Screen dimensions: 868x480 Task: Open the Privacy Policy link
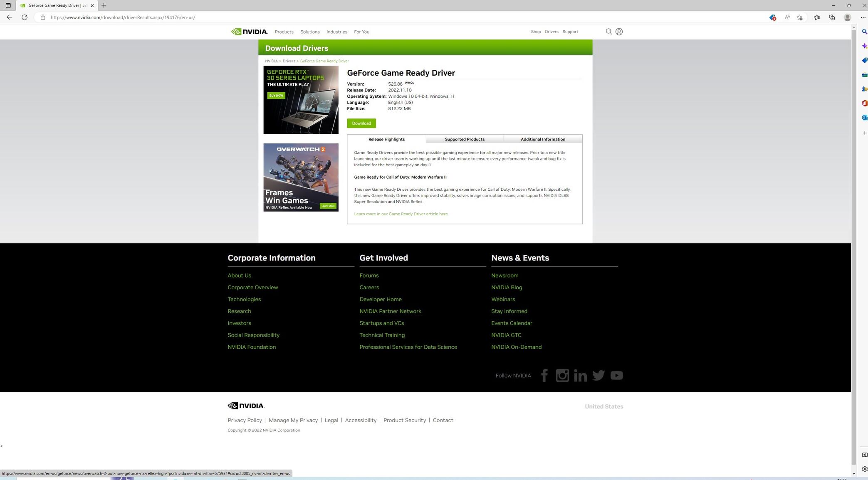pyautogui.click(x=245, y=420)
